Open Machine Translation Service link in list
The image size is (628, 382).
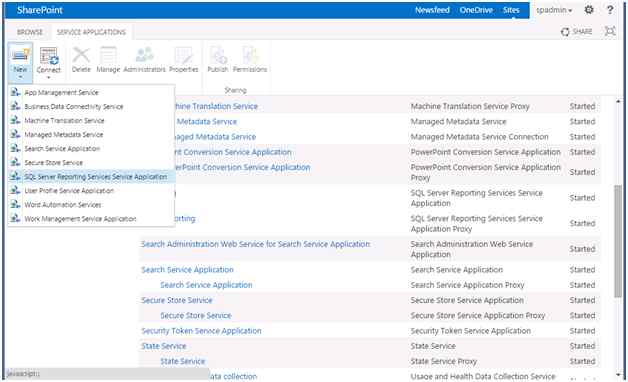pyautogui.click(x=217, y=107)
